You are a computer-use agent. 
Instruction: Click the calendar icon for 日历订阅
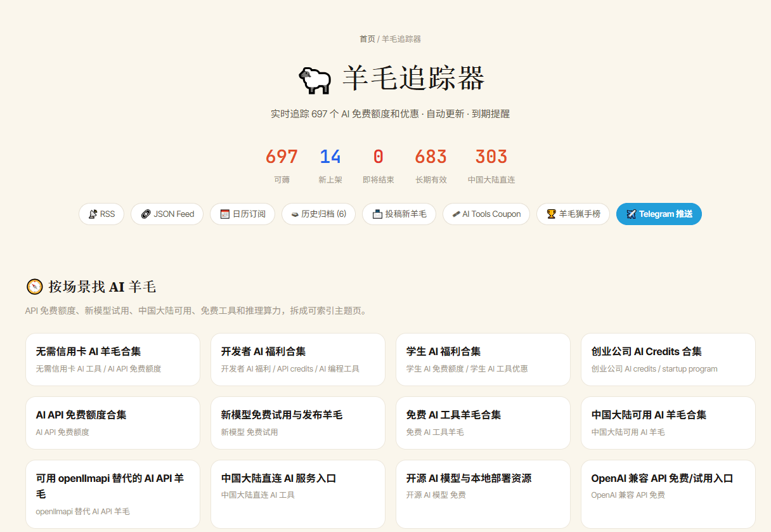[224, 214]
